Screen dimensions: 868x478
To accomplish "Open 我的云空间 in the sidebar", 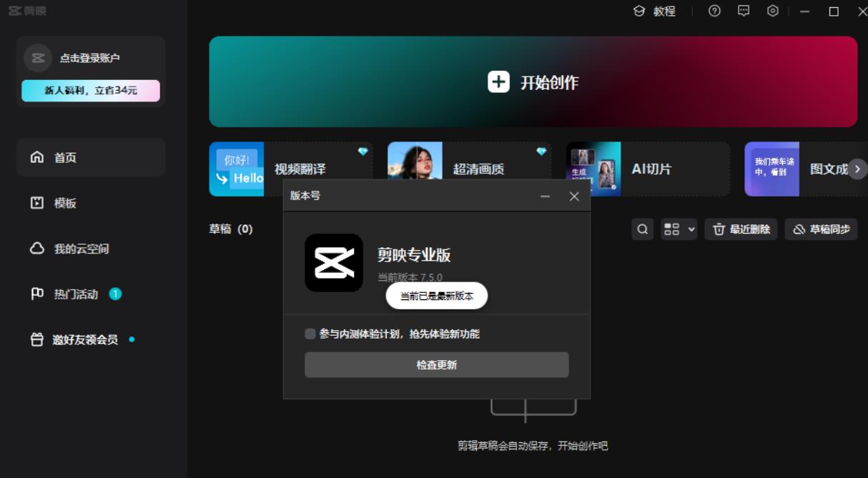I will click(91, 249).
